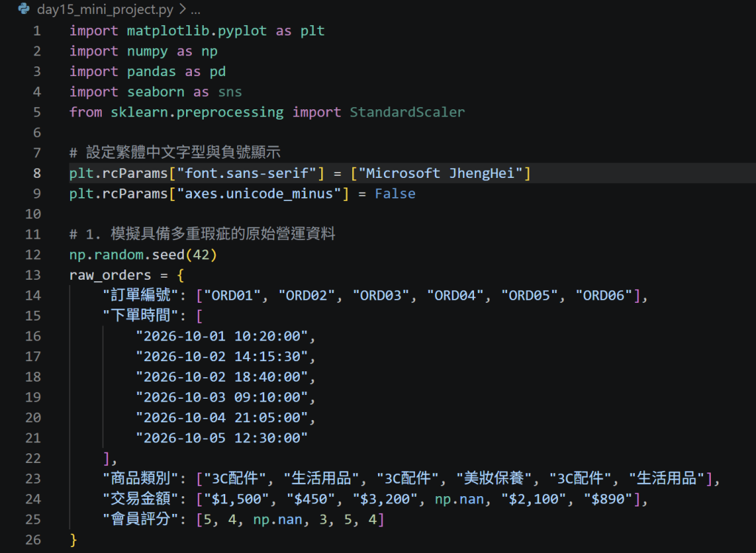756x553 pixels.
Task: Click the "下單時間" dictionary key
Action: click(x=141, y=315)
